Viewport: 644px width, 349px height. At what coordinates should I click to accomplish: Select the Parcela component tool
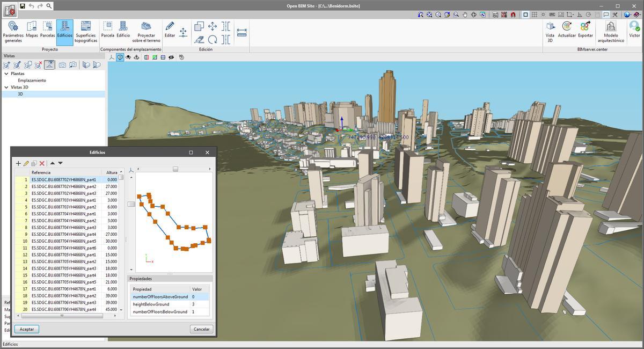tap(107, 30)
